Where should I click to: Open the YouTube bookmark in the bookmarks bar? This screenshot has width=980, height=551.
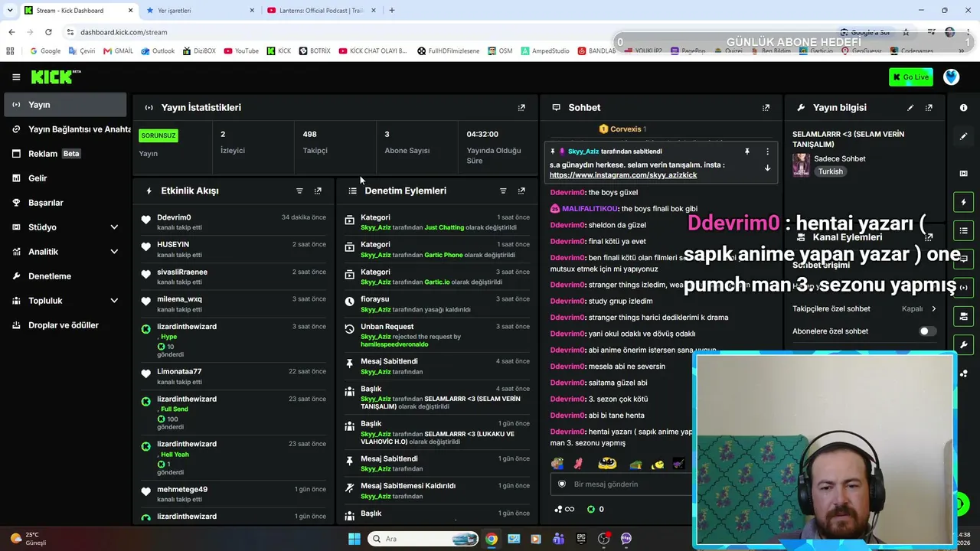point(240,51)
